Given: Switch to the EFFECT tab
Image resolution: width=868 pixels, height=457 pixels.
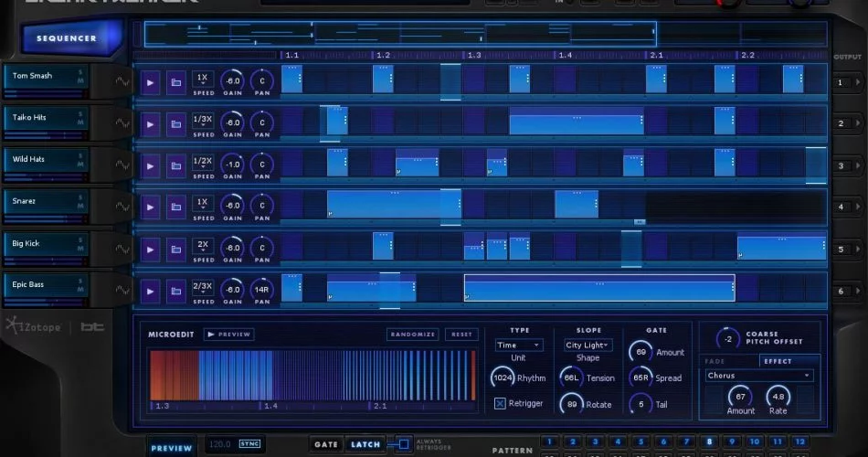Looking at the screenshot, I should (789, 361).
